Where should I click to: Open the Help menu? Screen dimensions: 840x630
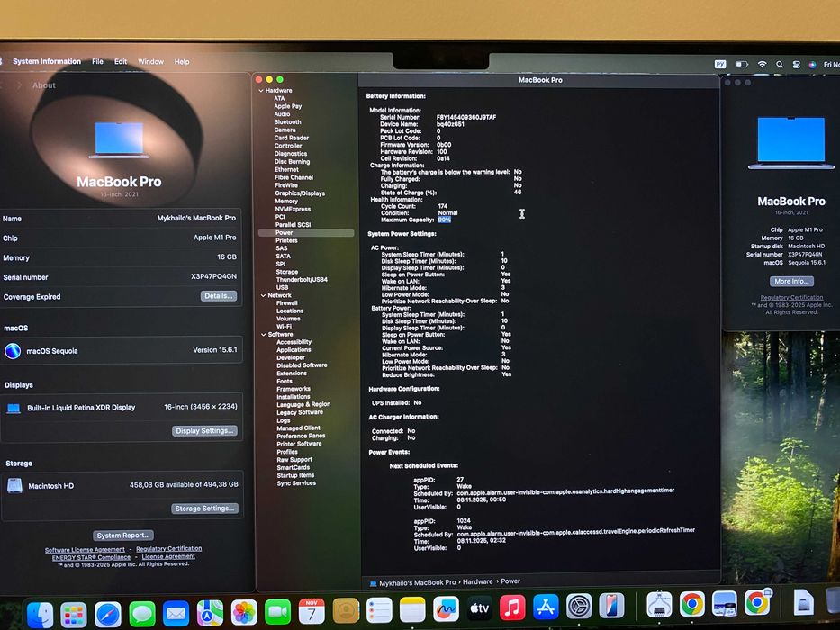pyautogui.click(x=182, y=61)
